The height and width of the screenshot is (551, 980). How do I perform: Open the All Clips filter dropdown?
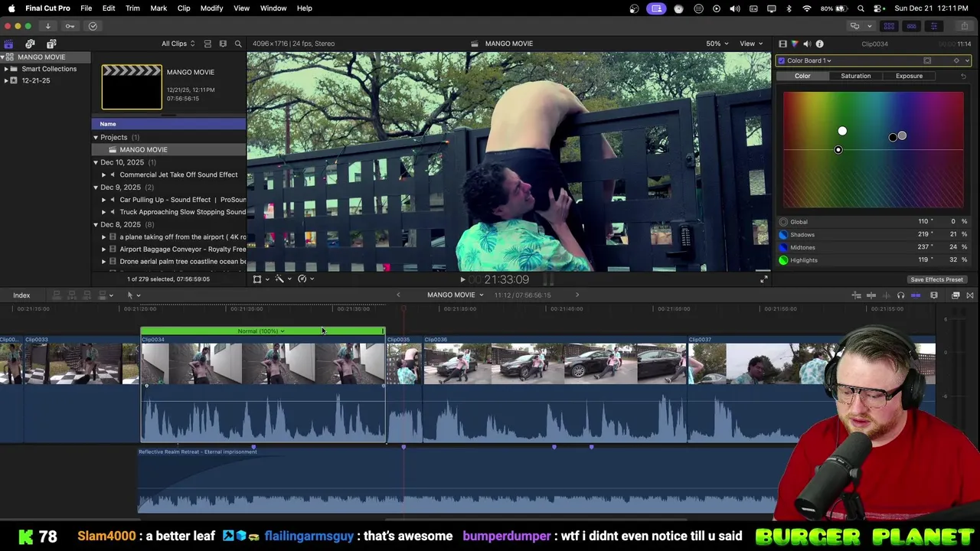[x=178, y=44]
